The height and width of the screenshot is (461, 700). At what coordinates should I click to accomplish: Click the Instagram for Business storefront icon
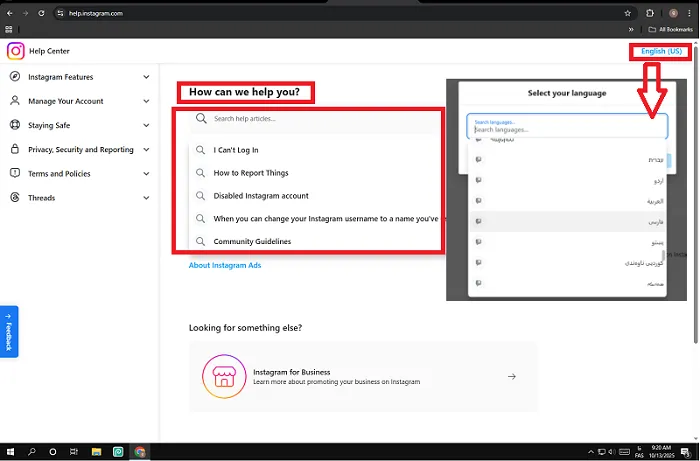pyautogui.click(x=224, y=376)
